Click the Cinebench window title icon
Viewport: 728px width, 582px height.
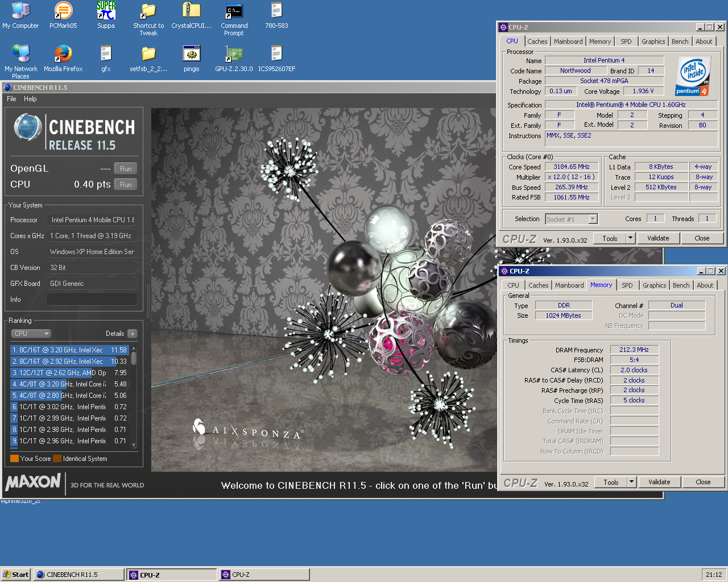[8, 88]
